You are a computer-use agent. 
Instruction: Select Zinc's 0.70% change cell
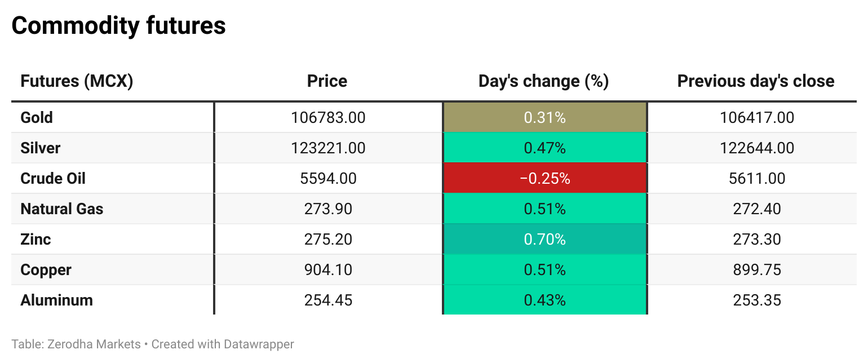[x=544, y=240]
